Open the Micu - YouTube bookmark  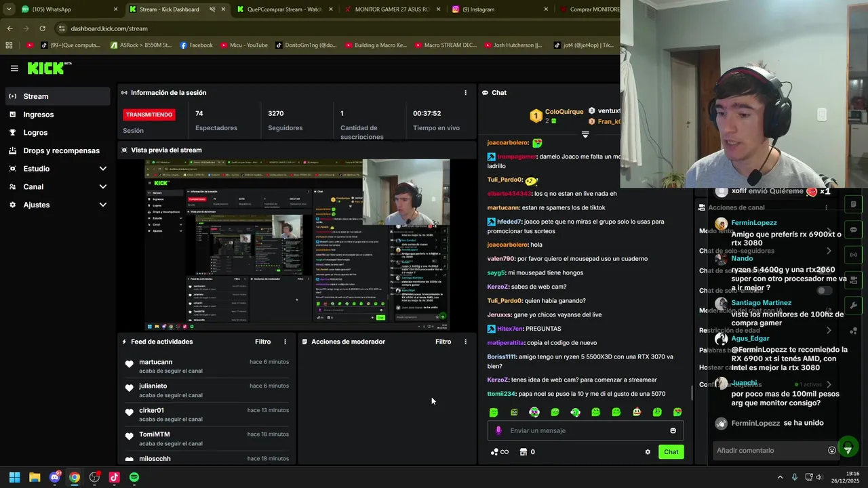(244, 45)
